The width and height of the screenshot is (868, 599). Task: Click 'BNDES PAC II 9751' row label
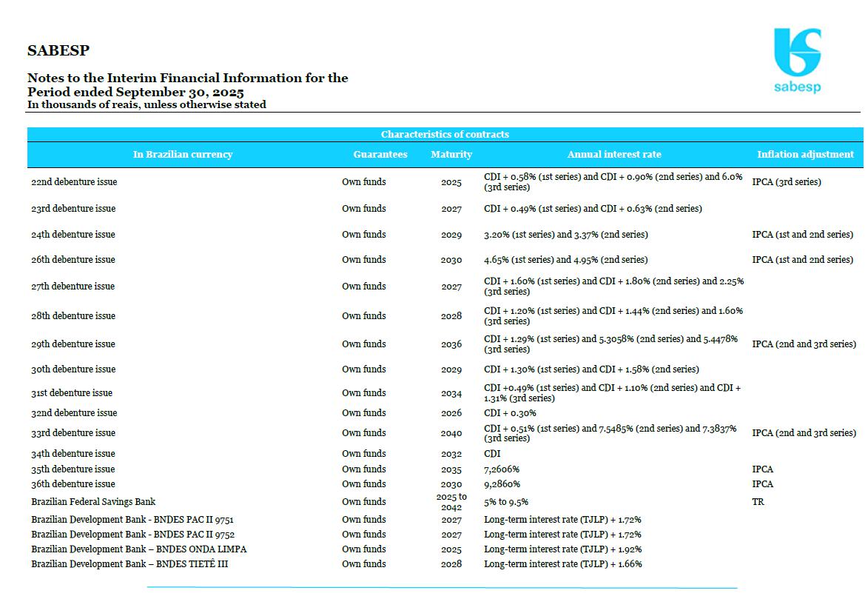132,519
